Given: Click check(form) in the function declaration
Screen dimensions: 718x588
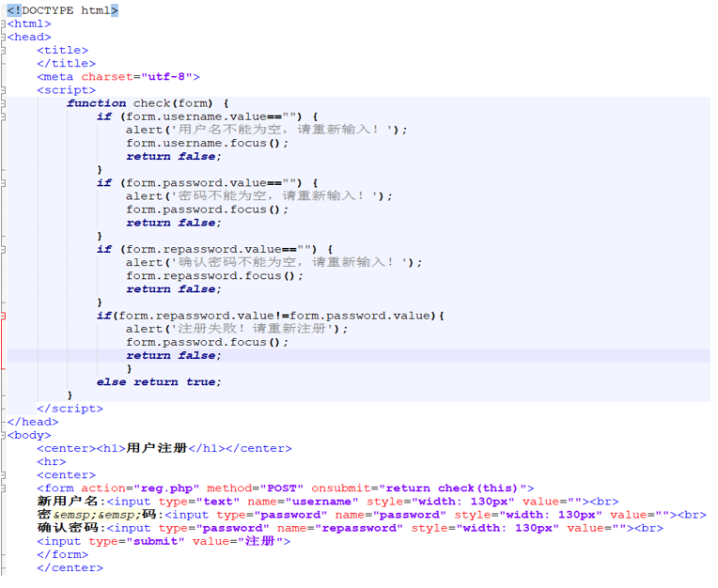Looking at the screenshot, I should click(173, 103).
